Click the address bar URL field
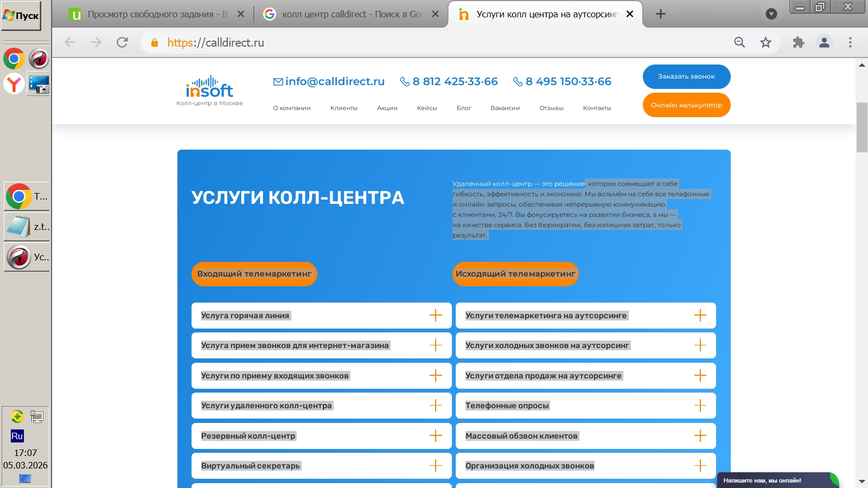868x488 pixels. 434,42
